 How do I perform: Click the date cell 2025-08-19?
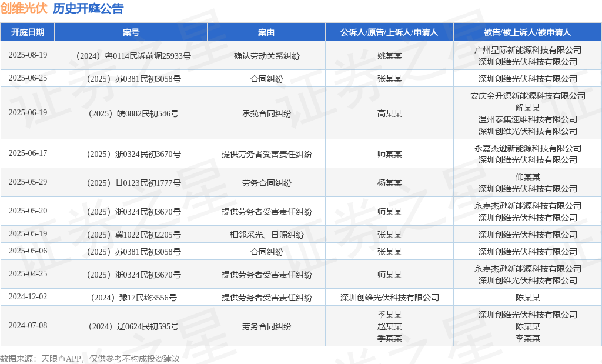(x=28, y=55)
